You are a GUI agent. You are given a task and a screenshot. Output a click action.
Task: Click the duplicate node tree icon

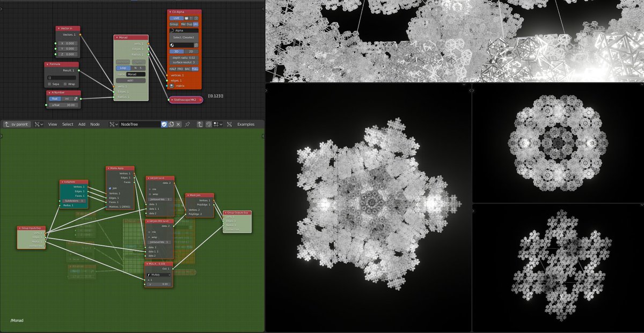[x=171, y=124]
